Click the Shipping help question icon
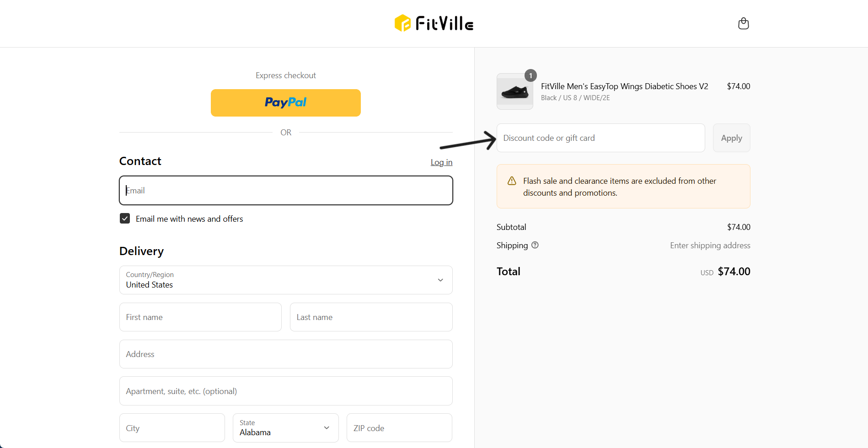This screenshot has height=448, width=868. point(535,245)
